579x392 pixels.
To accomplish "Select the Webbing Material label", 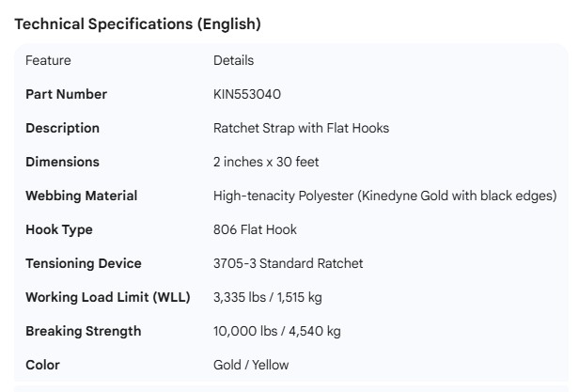I will coord(81,196).
